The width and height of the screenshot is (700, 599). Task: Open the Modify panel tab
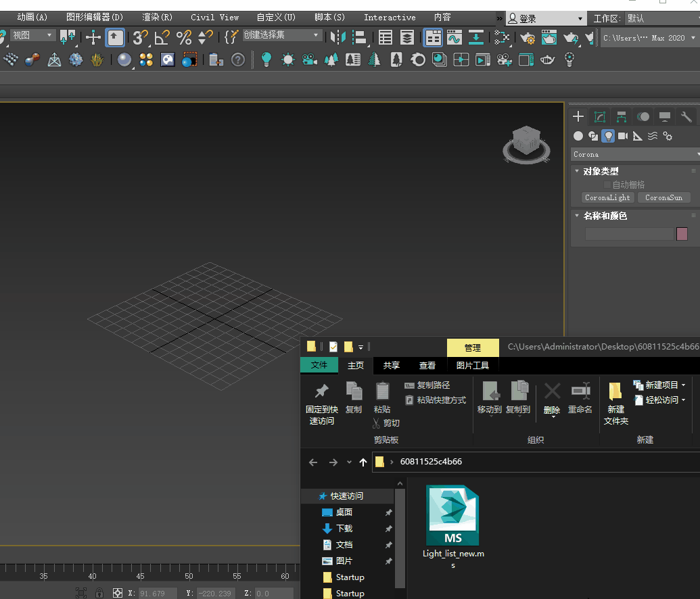pos(599,117)
